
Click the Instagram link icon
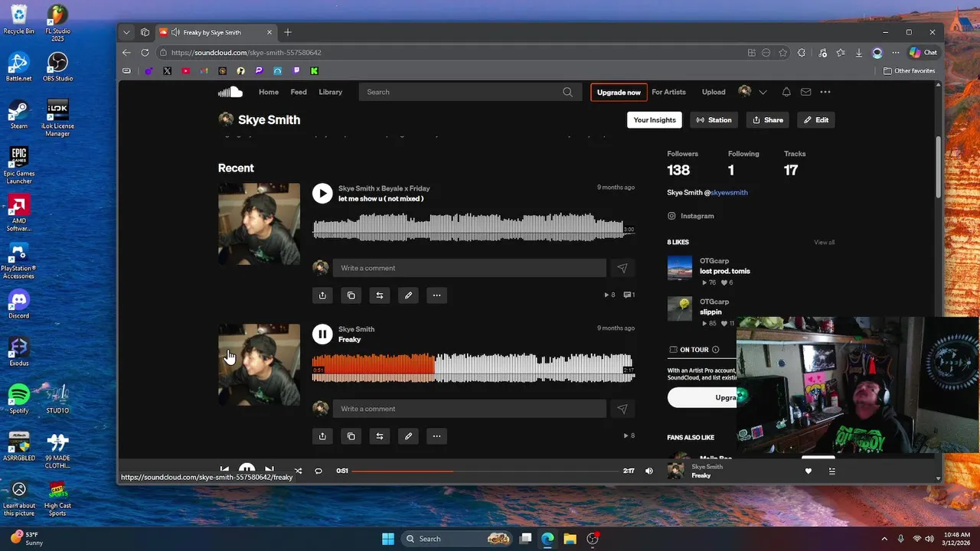point(671,216)
